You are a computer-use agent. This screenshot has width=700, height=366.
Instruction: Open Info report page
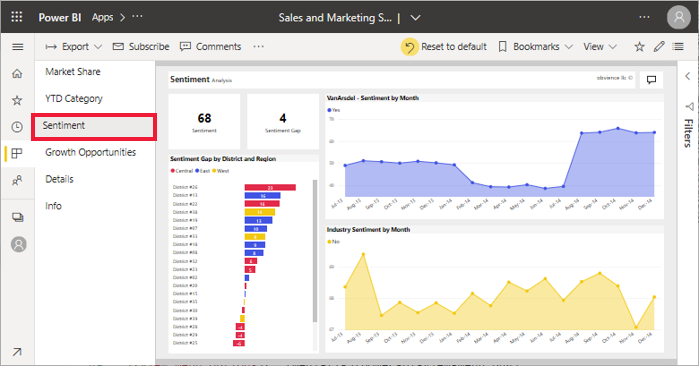(53, 206)
